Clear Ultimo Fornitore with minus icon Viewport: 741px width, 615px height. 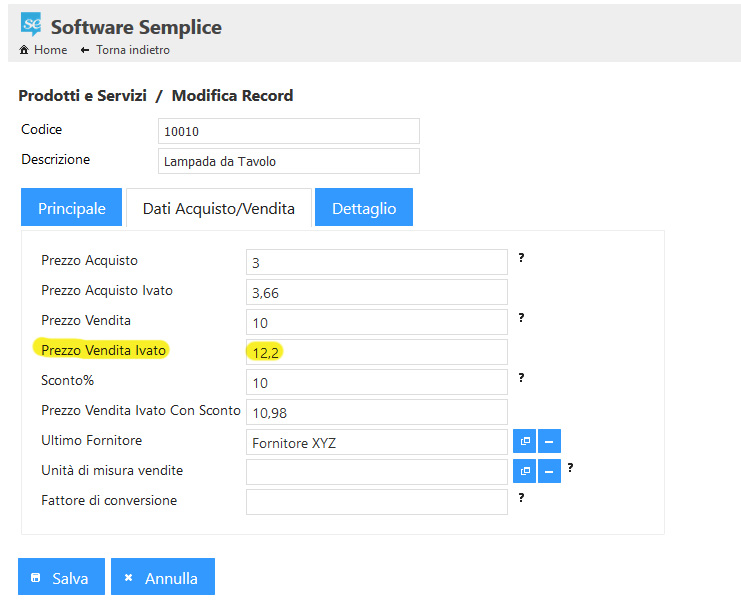point(549,442)
